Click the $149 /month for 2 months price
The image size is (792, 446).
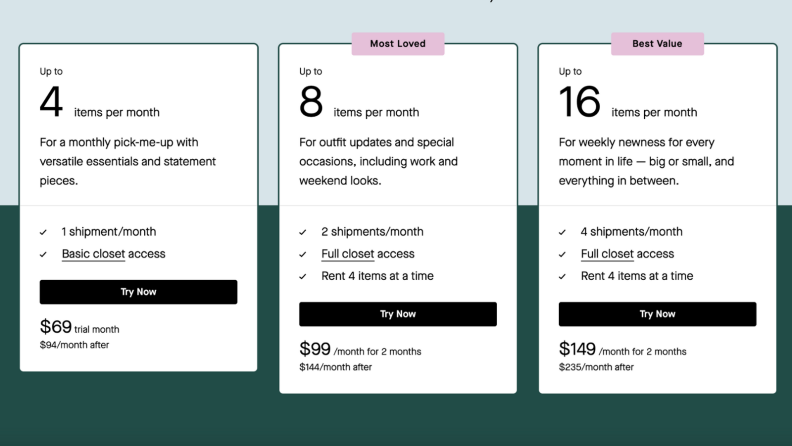(x=622, y=349)
